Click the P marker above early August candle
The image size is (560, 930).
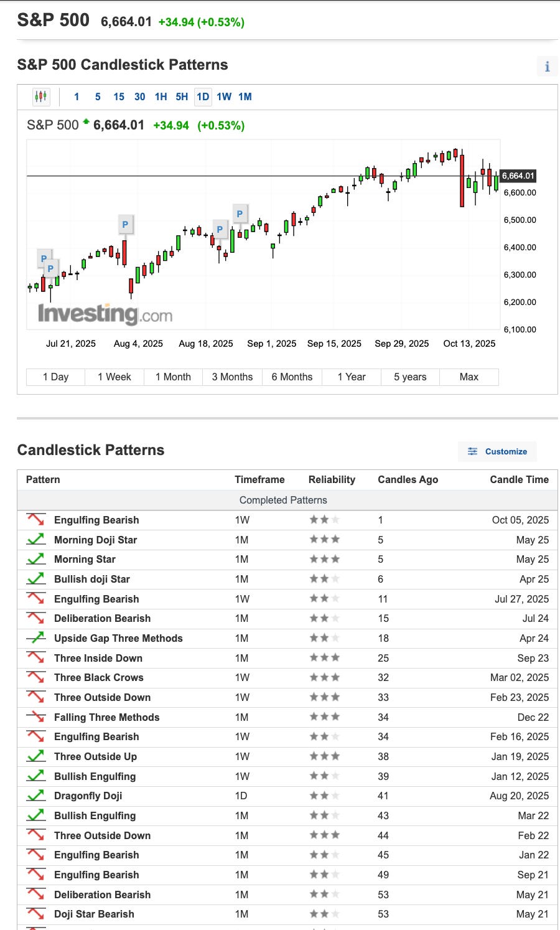(125, 225)
